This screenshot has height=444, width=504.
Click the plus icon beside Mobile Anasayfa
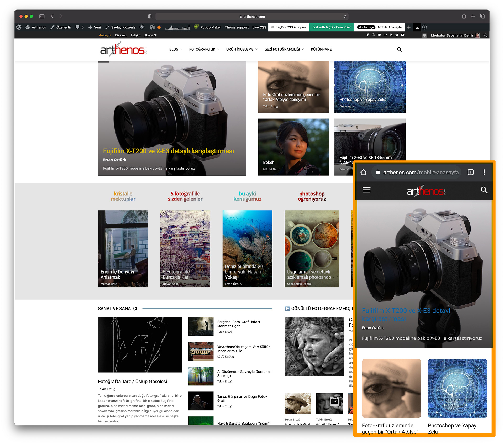pos(409,27)
